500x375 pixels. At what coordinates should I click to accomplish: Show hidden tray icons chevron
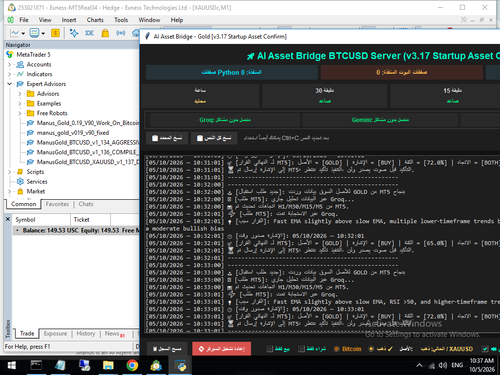[x=419, y=365]
